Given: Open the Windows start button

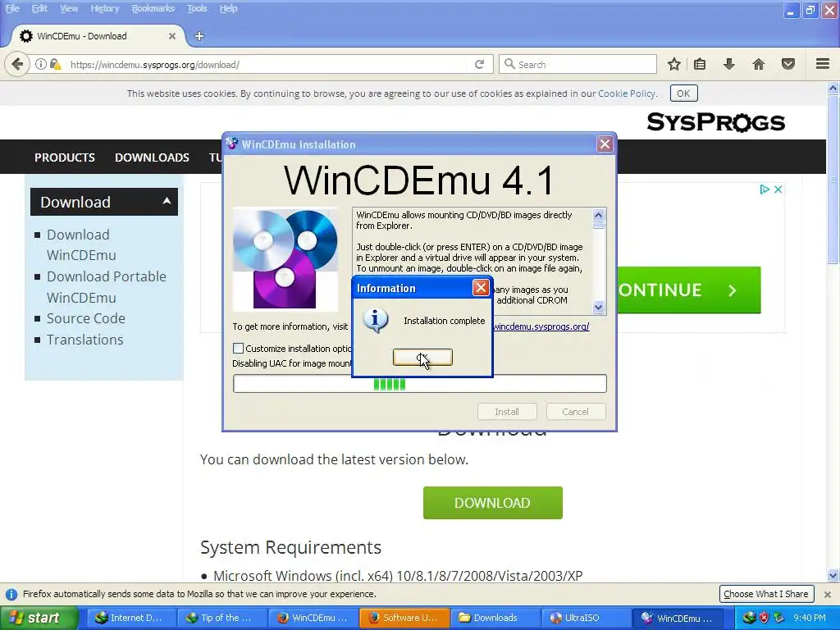Looking at the screenshot, I should point(38,618).
